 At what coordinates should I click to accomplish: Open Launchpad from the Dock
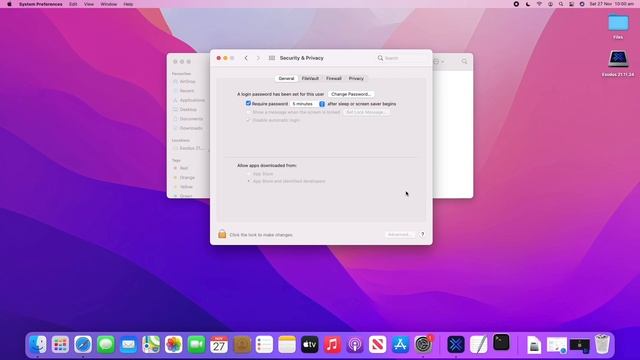click(60, 344)
